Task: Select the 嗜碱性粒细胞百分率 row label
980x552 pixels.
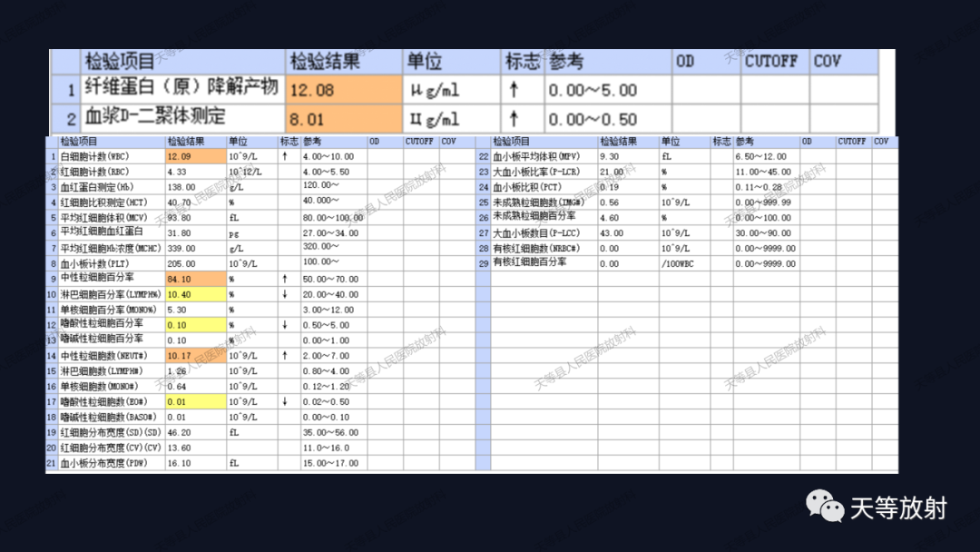Action: pos(102,339)
